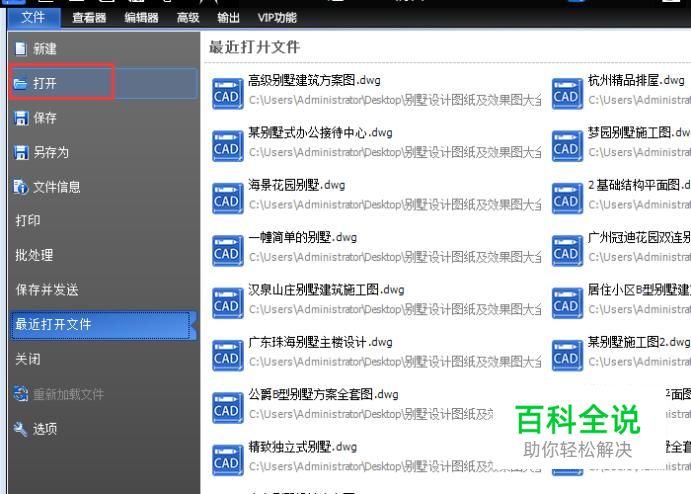
Task: Click the 文件信息 info icon
Action: [x=20, y=187]
